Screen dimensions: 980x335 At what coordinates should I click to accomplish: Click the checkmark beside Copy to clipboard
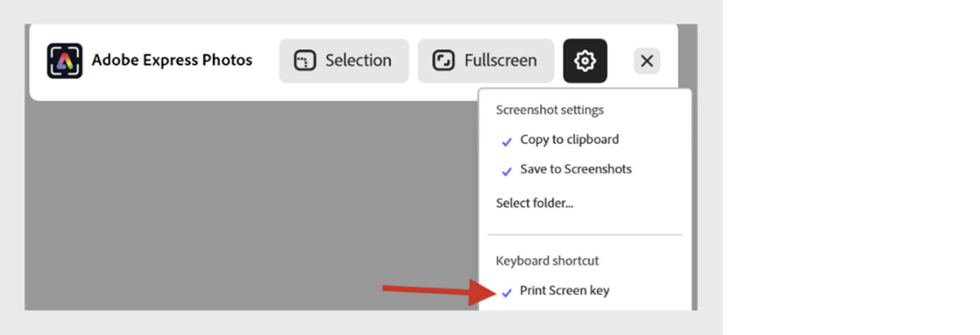[507, 142]
